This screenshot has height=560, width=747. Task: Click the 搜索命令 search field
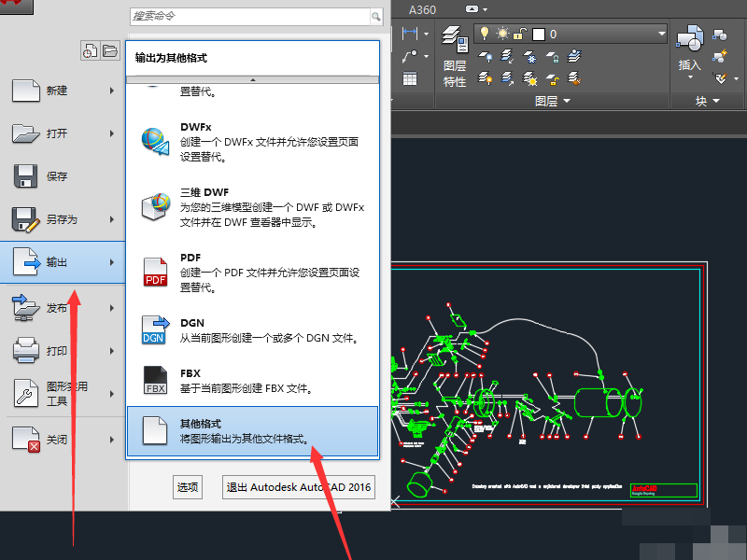tap(250, 17)
